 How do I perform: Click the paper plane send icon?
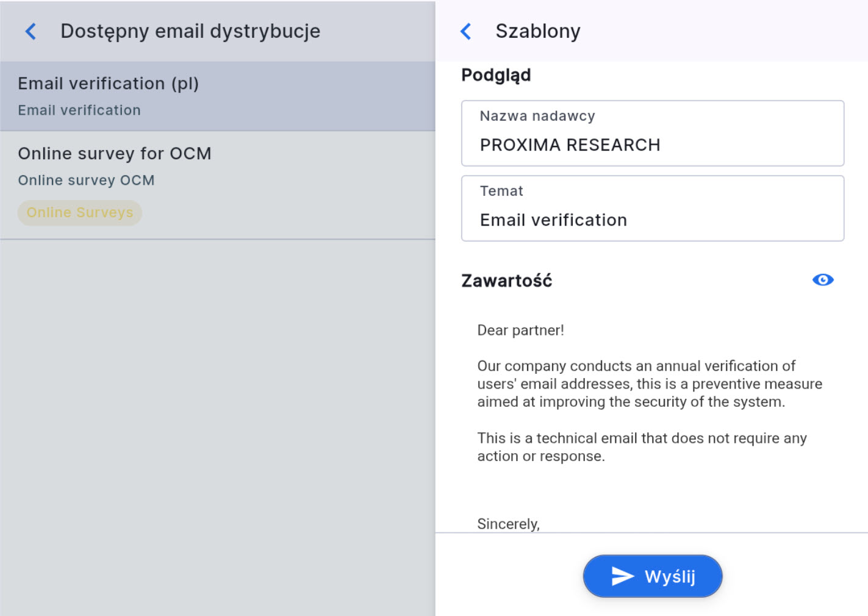622,576
